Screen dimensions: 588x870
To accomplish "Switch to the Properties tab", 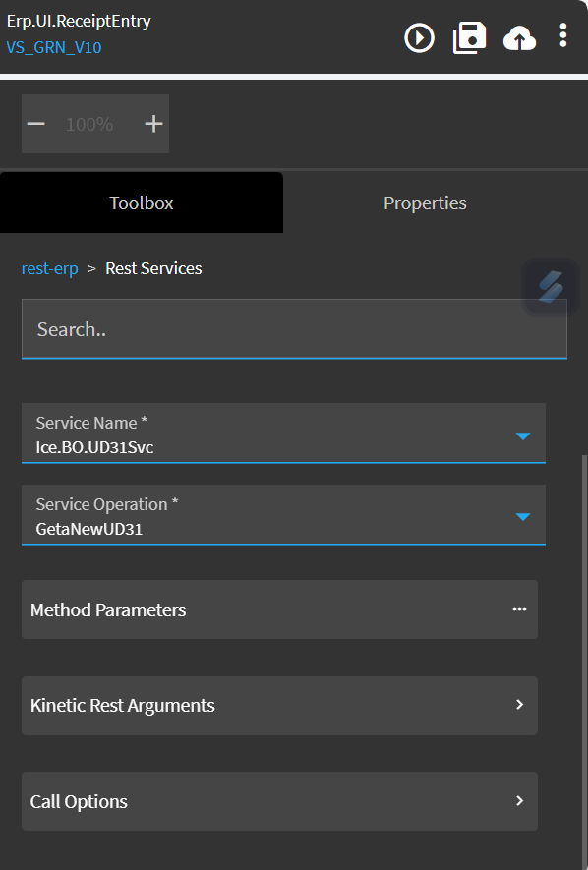I will pyautogui.click(x=425, y=203).
